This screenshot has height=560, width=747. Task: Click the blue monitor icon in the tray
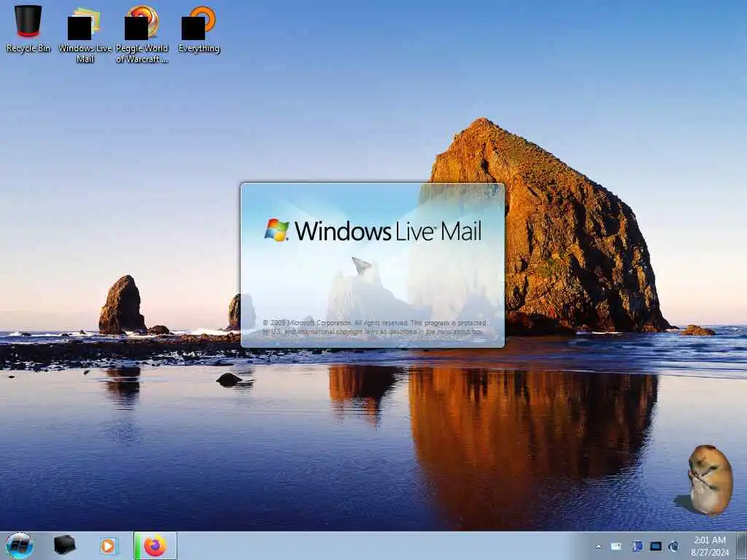[656, 546]
